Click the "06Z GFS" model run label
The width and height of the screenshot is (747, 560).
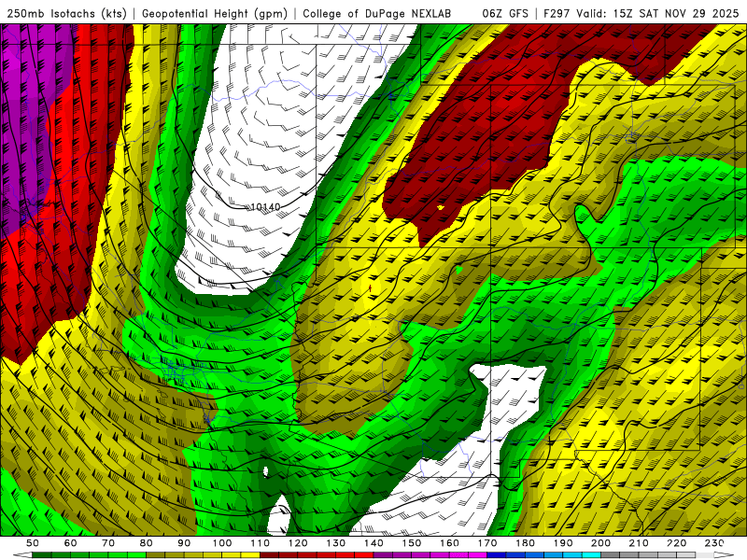[x=505, y=13]
